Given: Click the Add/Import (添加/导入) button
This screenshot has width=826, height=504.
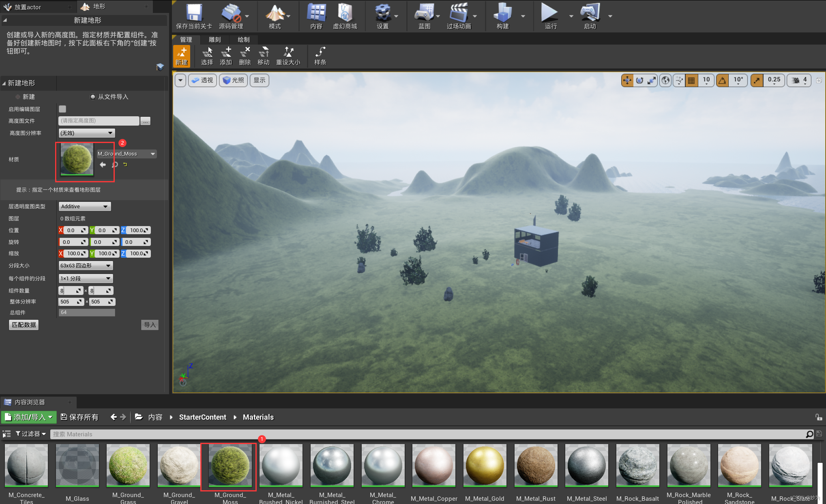Looking at the screenshot, I should pos(29,417).
